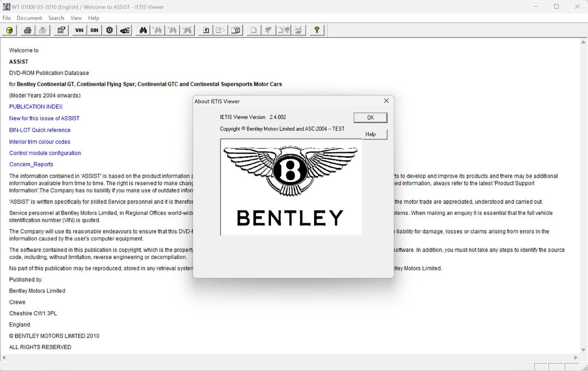The image size is (588, 371).
Task: Open the Document menu
Action: coord(29,18)
